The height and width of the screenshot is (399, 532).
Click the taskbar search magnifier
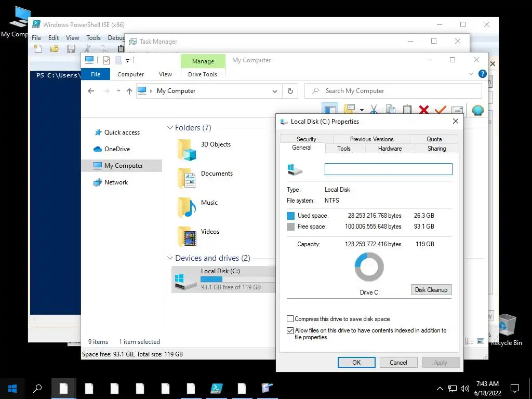pos(37,388)
